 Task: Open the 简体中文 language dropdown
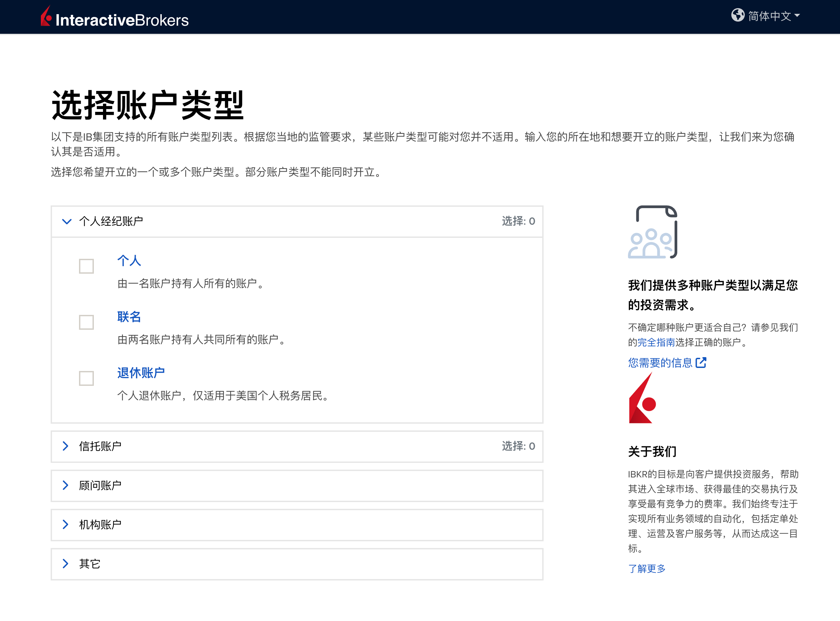click(771, 16)
